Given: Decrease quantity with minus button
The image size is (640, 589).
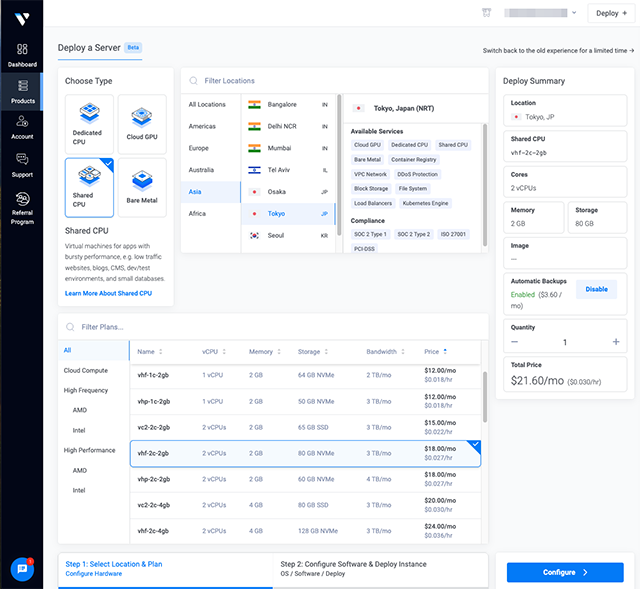Looking at the screenshot, I should click(x=514, y=342).
